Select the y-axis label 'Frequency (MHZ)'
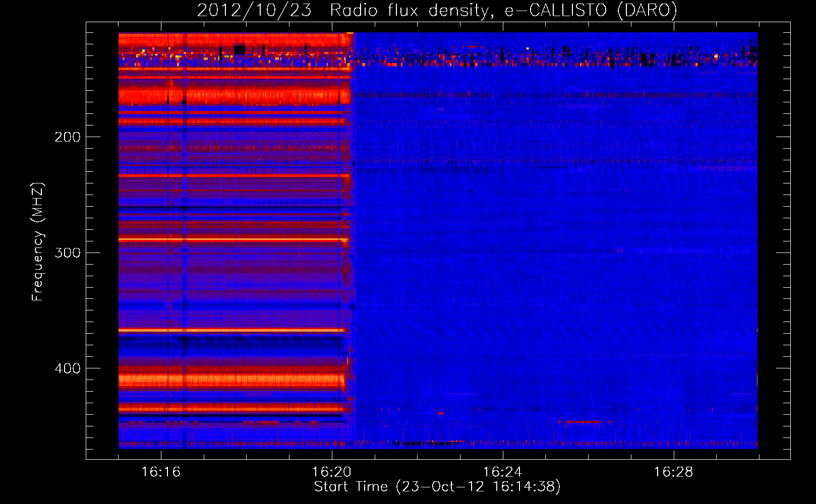Screen dimensions: 816x504 [x=38, y=242]
